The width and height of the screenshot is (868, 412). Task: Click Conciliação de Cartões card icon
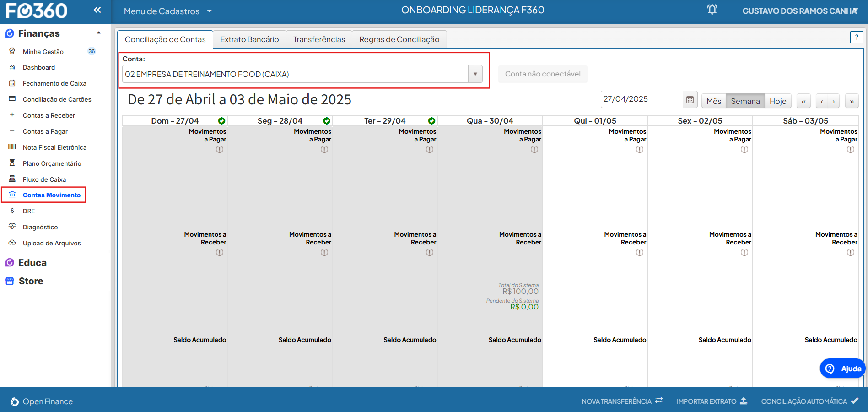[x=12, y=99]
